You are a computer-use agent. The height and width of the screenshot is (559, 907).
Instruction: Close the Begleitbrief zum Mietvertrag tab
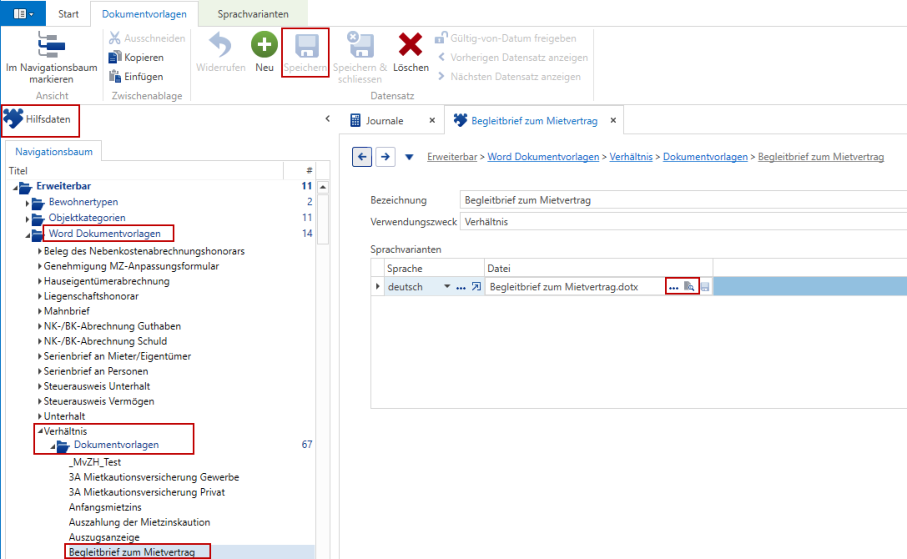[x=613, y=120]
